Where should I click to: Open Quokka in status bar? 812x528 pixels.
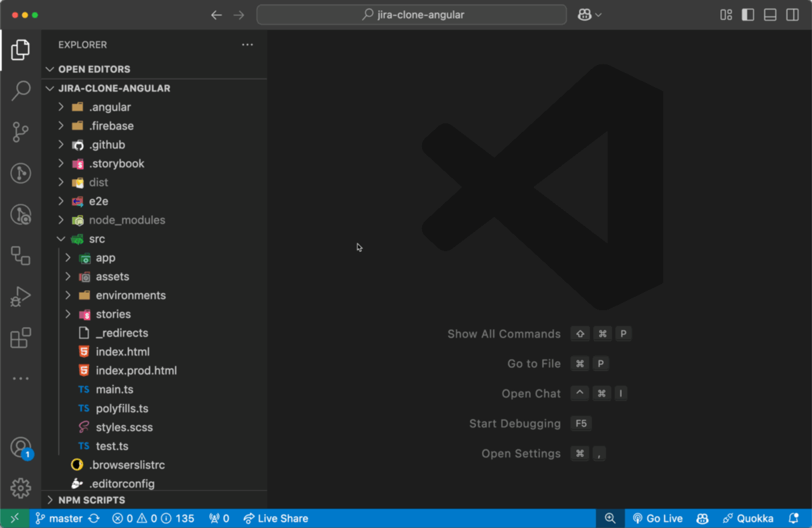click(748, 519)
